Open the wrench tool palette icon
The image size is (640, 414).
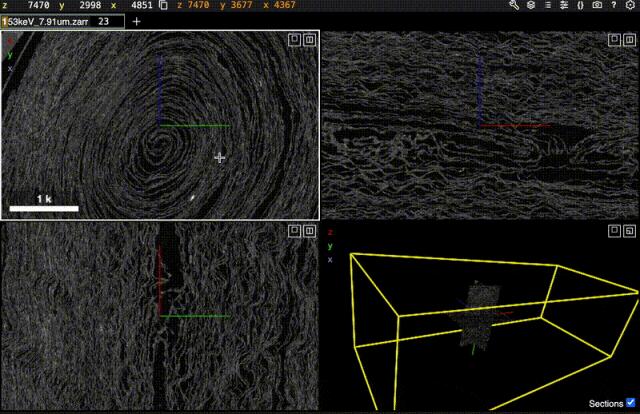point(514,5)
